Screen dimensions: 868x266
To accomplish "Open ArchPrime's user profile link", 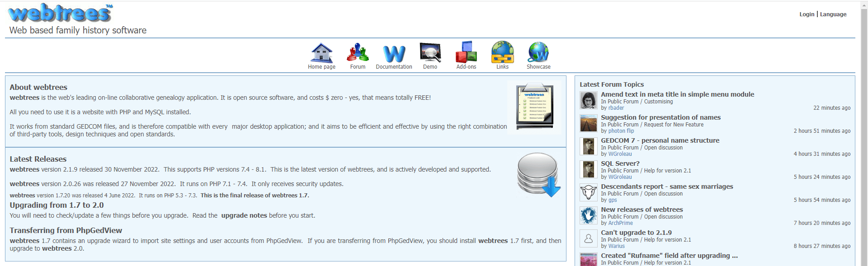I will tap(621, 223).
